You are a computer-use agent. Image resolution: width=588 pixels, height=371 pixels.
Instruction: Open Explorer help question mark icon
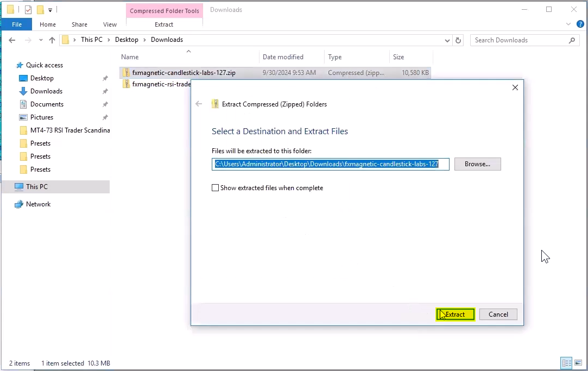580,24
